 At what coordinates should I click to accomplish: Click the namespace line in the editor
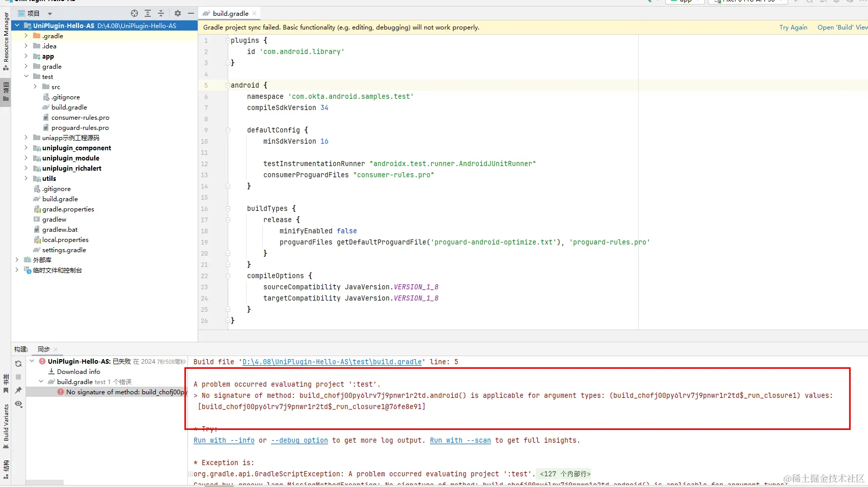[330, 96]
